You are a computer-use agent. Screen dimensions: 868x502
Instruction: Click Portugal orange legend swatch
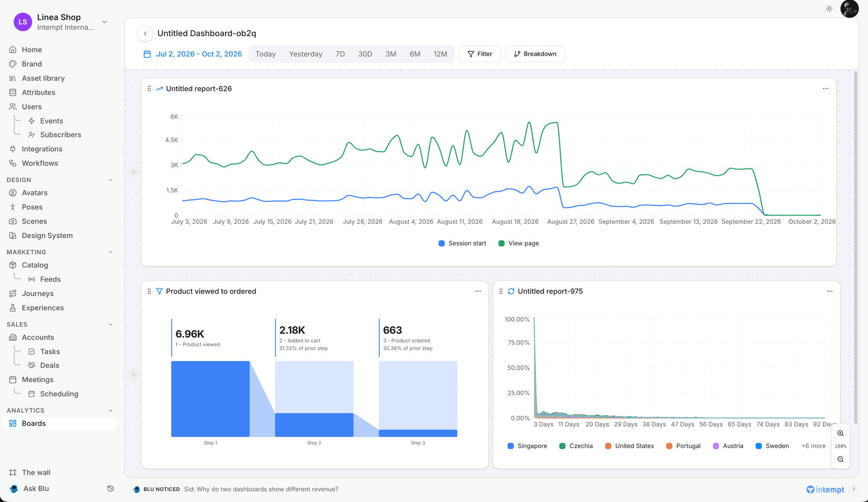[669, 446]
